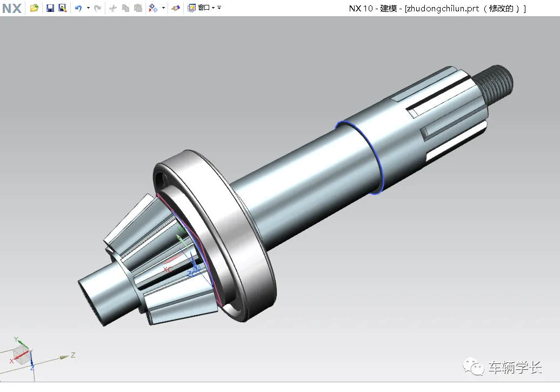This screenshot has height=392, width=560.
Task: Expand the undo history dropdown arrow
Action: pos(88,8)
